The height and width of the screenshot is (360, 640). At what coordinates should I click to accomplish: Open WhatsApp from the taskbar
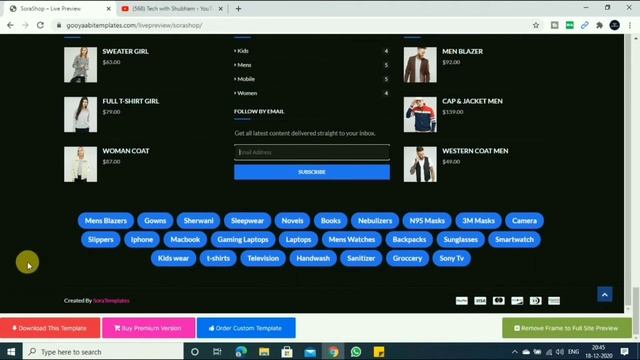point(356,352)
